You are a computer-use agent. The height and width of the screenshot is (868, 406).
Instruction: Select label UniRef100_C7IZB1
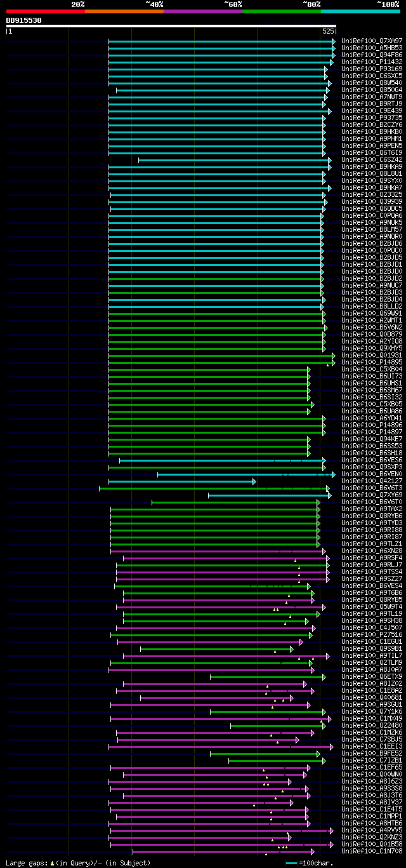tap(372, 760)
